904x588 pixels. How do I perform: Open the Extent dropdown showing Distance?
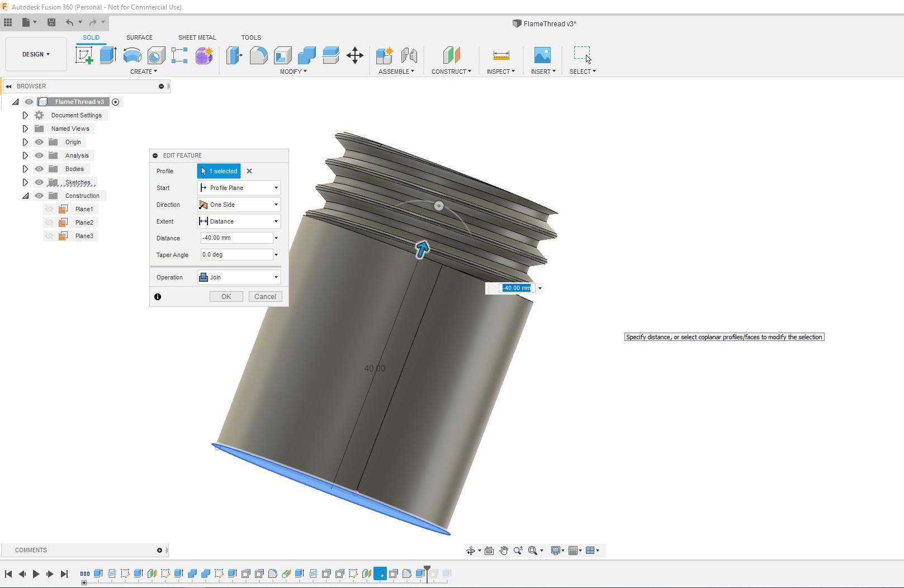239,221
